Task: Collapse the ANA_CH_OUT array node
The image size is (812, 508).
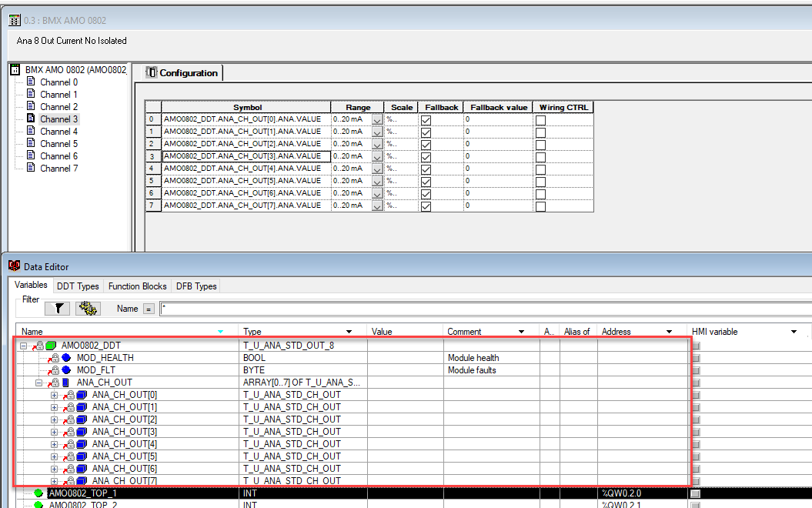Action: (38, 383)
